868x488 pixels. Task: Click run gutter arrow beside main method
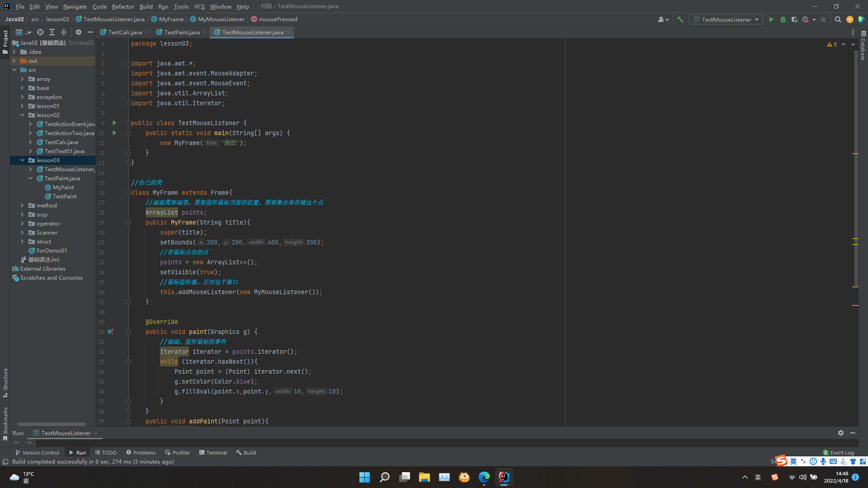click(114, 133)
